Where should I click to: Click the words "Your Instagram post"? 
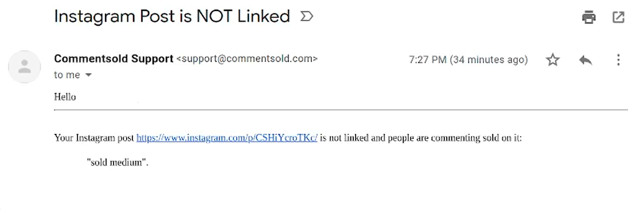[x=94, y=138]
